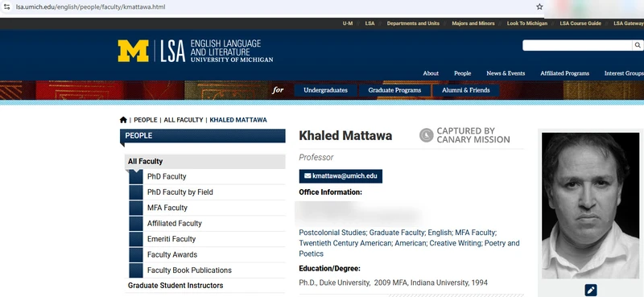644x297 pixels.
Task: Click the Creative Writing link
Action: 455,243
